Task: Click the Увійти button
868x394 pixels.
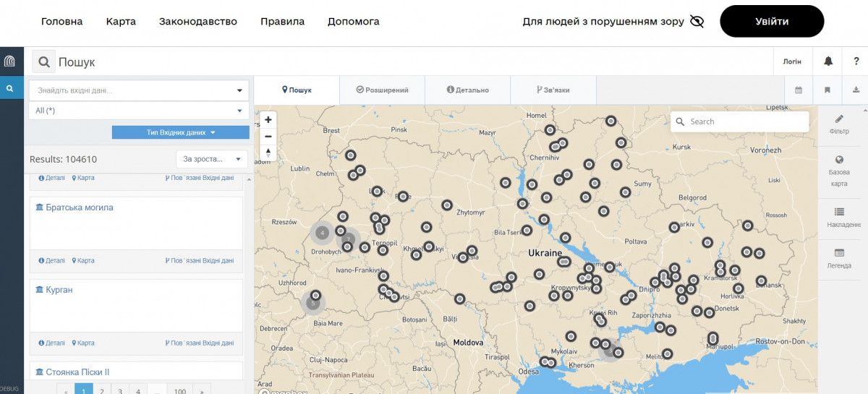Action: tap(772, 21)
